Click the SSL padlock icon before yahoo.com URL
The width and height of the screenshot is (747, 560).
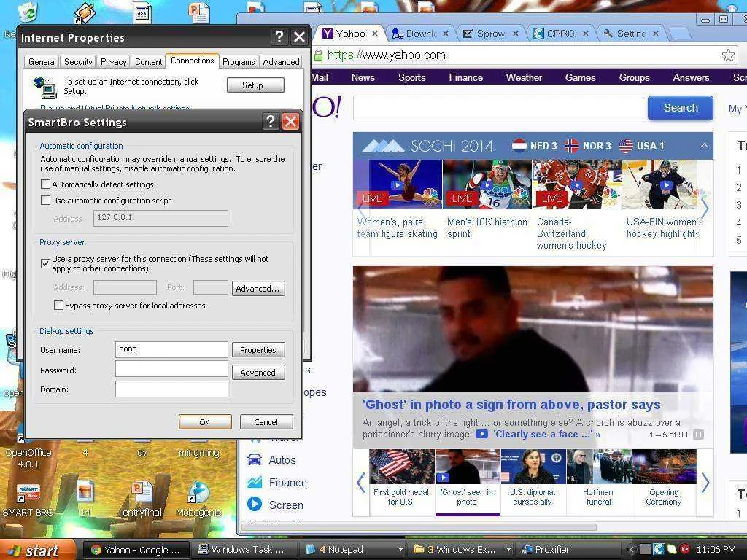pyautogui.click(x=319, y=55)
